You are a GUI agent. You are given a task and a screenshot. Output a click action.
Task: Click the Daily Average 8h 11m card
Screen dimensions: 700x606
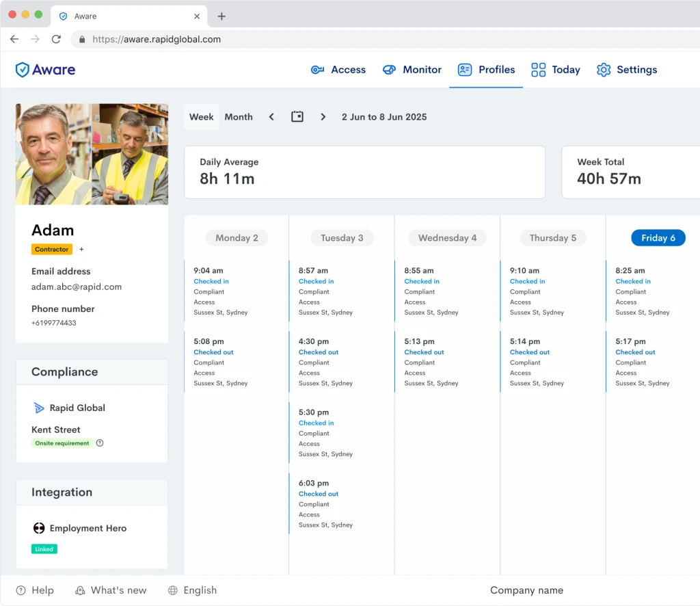tap(365, 172)
